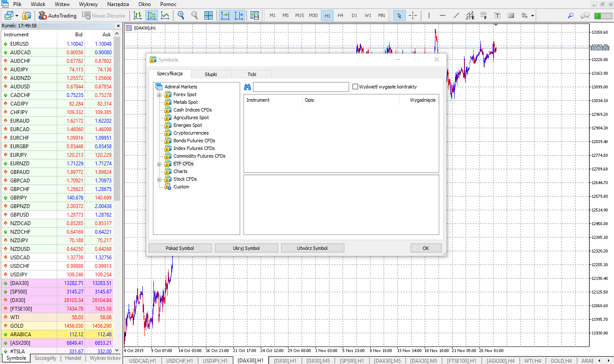The image size is (614, 364).
Task: Switch to the Słupki tab
Action: pos(211,74)
